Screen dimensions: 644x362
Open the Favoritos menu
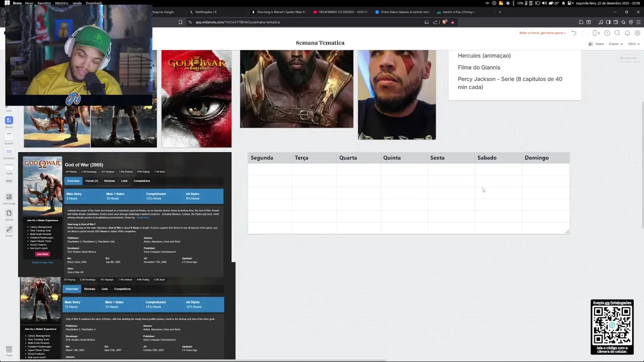[x=44, y=3]
